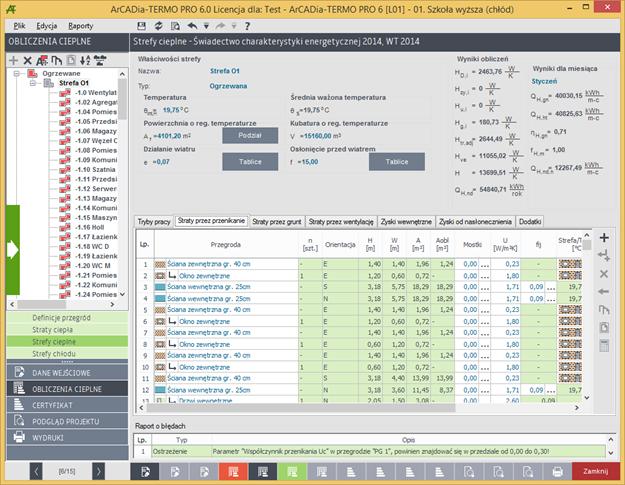
Task: Open the Edycja menu
Action: (47, 26)
